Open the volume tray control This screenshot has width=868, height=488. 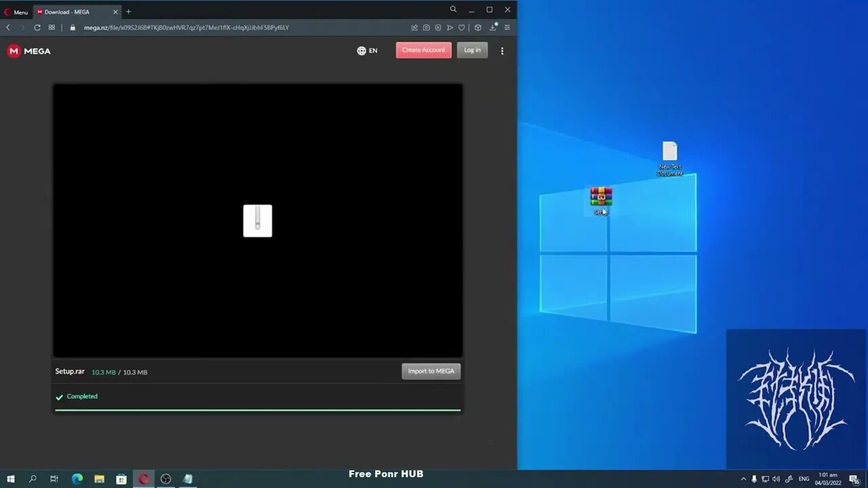point(776,479)
